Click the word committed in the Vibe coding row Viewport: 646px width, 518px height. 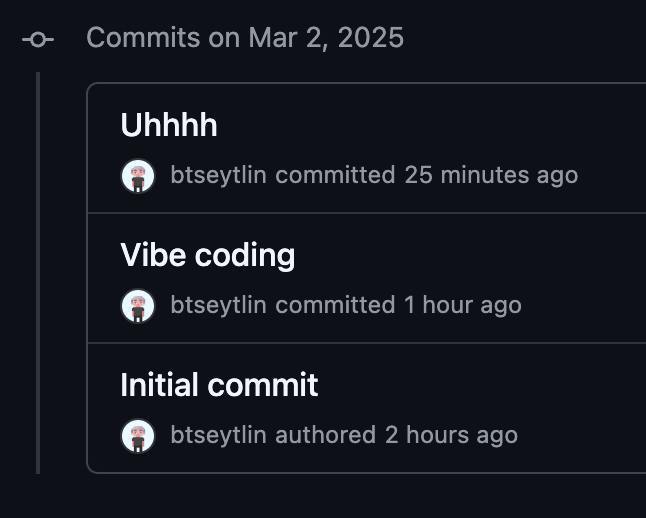tap(335, 305)
